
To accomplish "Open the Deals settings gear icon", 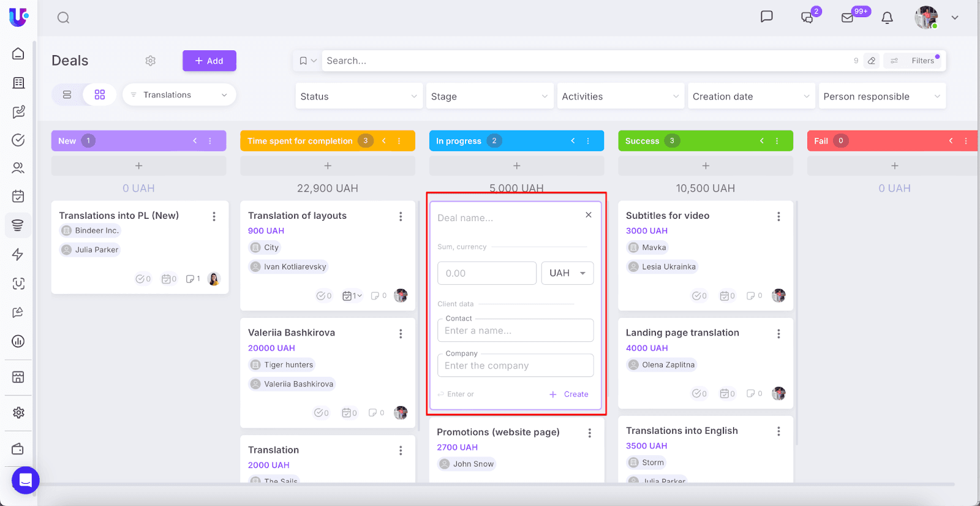I will [x=151, y=61].
